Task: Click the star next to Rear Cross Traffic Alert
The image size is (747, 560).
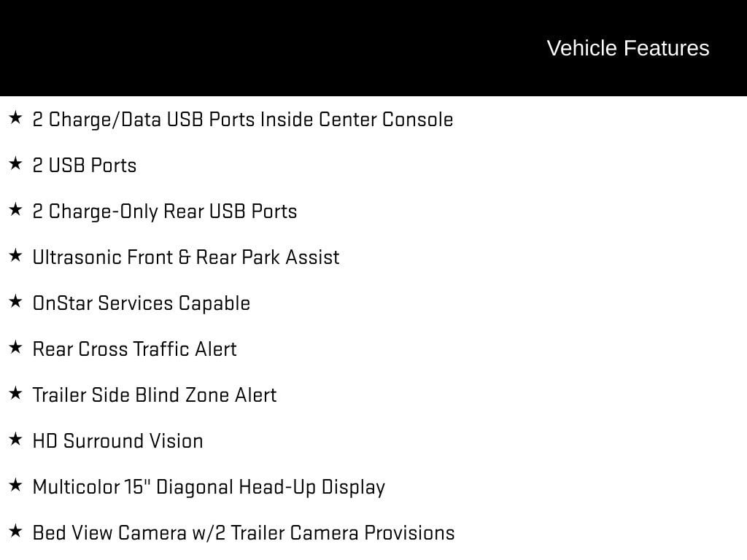Action: point(15,347)
